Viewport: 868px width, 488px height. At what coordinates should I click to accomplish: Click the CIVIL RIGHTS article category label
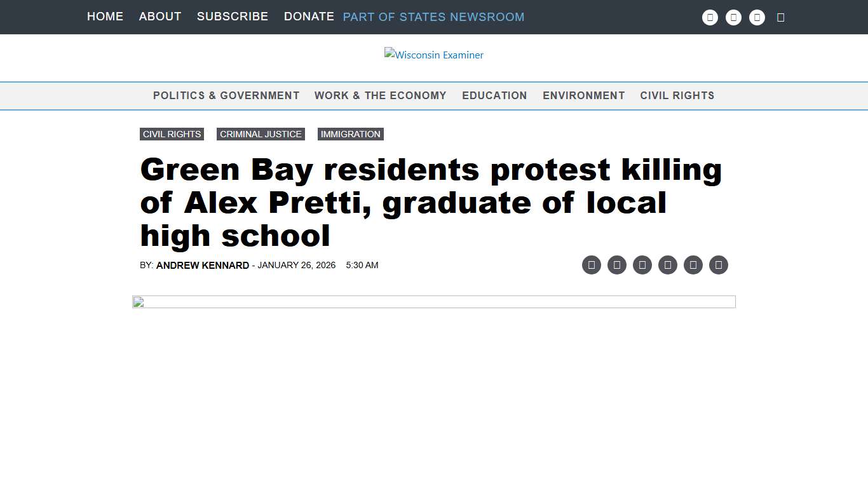[x=172, y=134]
